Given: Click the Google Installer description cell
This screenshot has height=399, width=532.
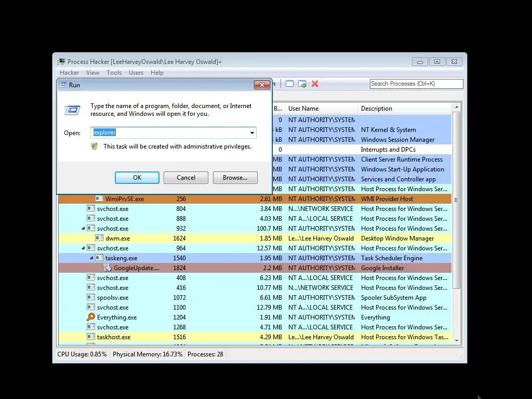Looking at the screenshot, I should (x=382, y=268).
